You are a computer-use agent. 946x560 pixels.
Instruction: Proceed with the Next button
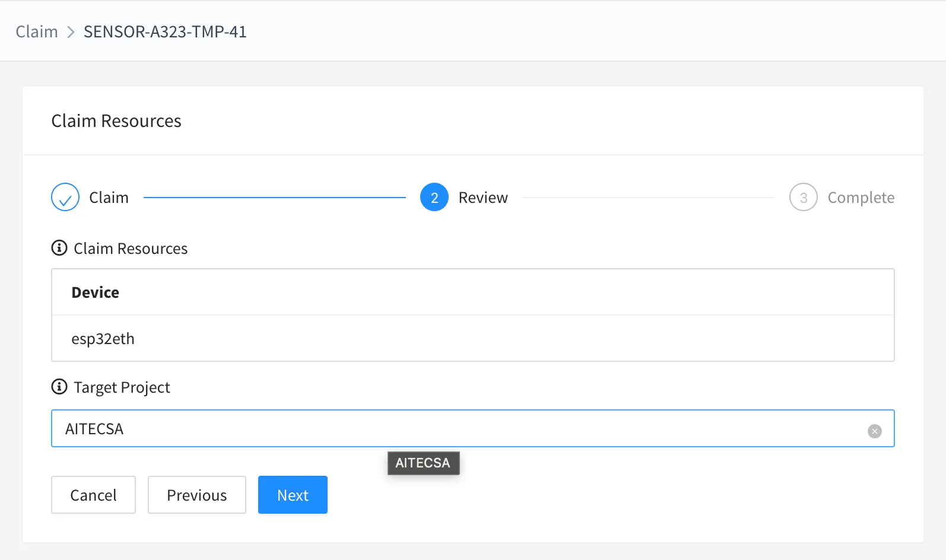(293, 495)
